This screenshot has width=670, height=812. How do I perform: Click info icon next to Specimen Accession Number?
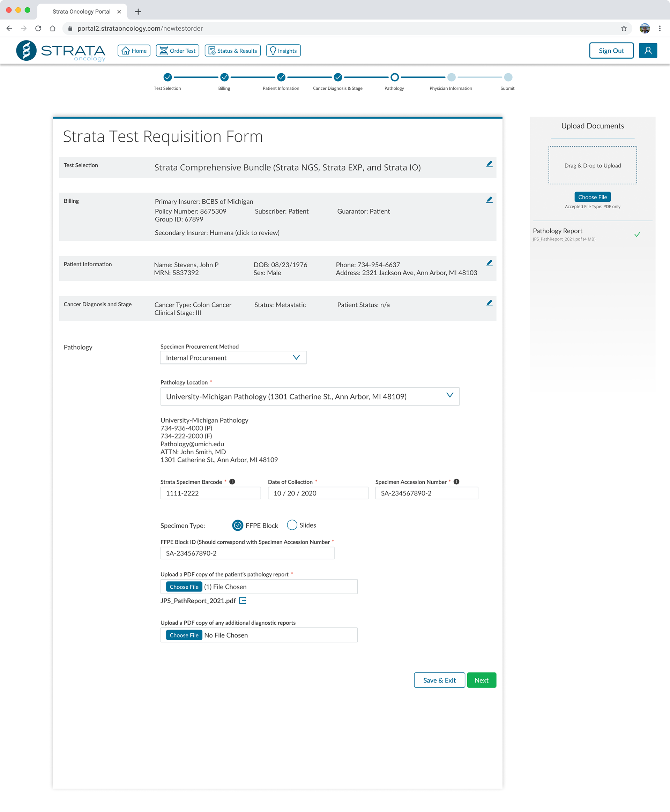[456, 482]
